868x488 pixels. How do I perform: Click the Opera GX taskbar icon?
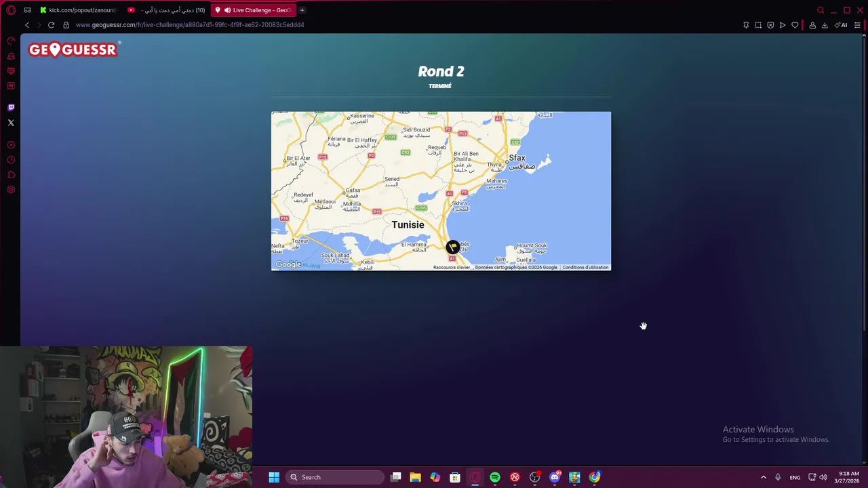tap(475, 477)
